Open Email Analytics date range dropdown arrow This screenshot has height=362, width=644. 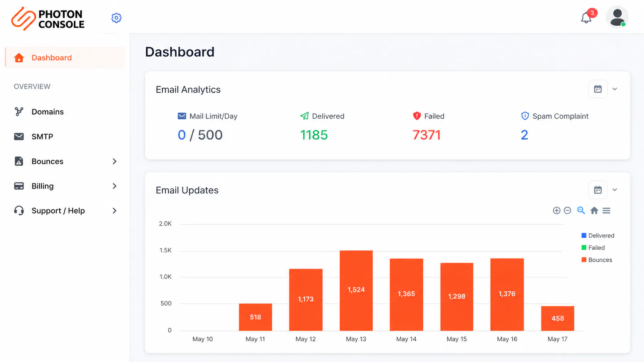click(615, 89)
